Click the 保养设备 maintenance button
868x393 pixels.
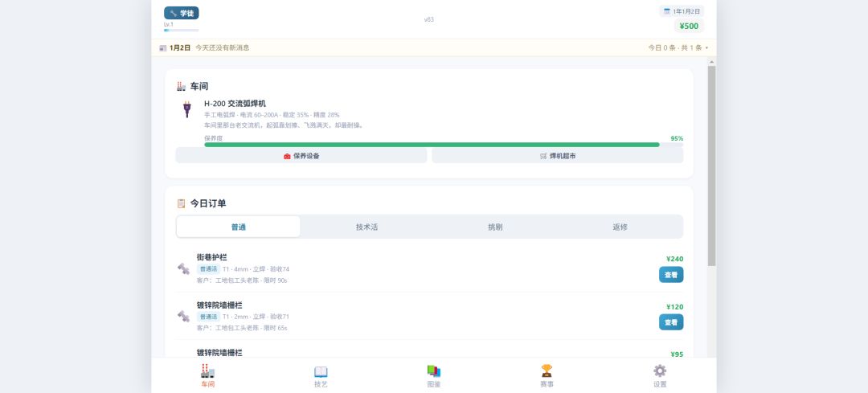[301, 156]
